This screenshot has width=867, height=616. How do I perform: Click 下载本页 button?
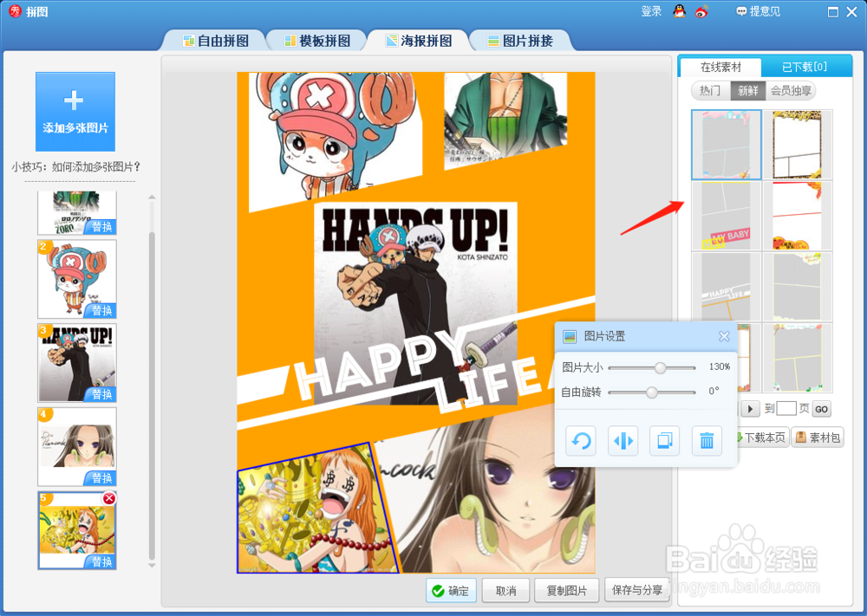tap(763, 438)
